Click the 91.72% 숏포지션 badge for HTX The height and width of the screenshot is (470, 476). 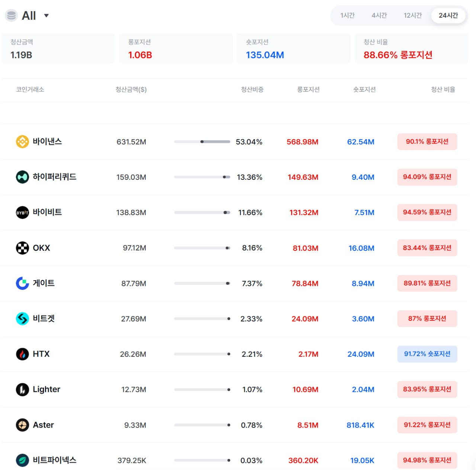(427, 354)
